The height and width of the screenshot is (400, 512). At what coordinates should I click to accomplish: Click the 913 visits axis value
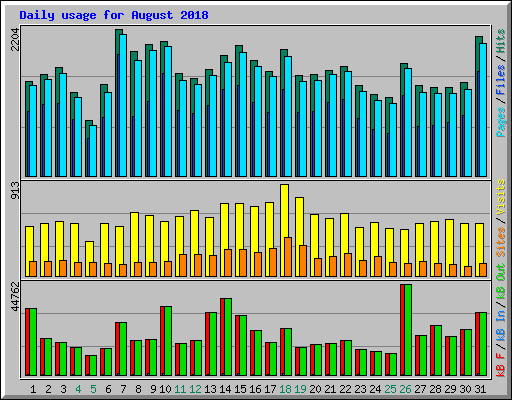15,191
